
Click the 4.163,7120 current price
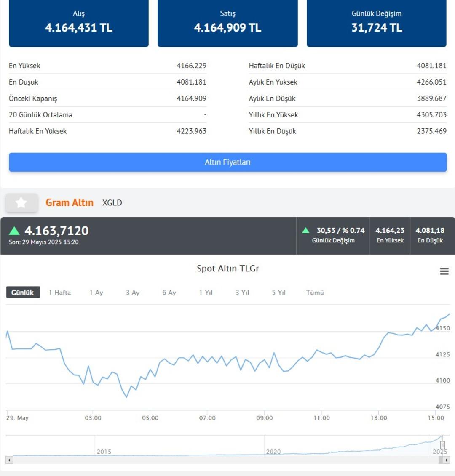click(x=56, y=231)
